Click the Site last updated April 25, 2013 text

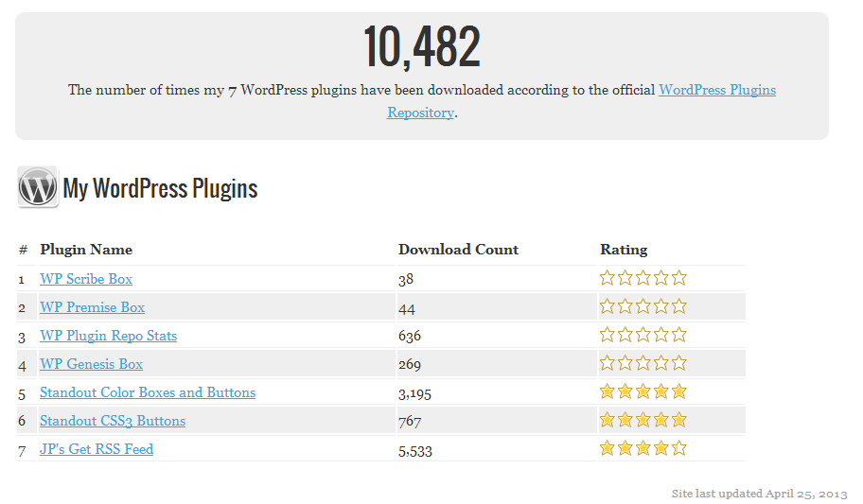click(760, 494)
